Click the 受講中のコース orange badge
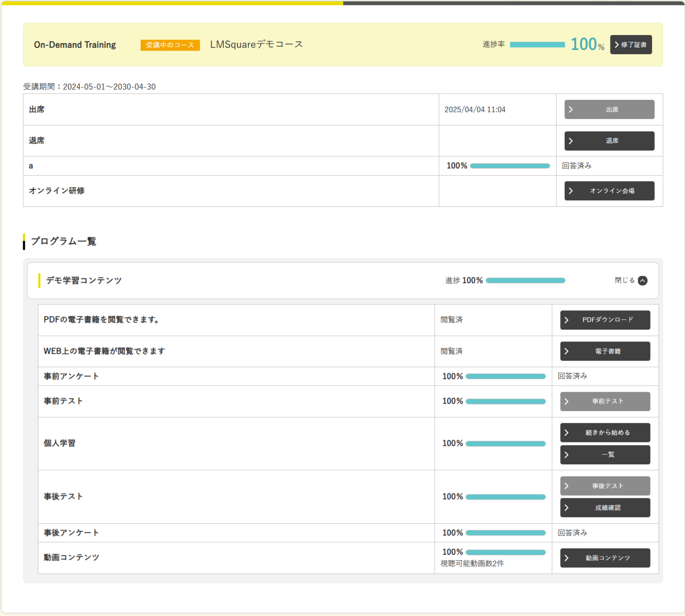The width and height of the screenshot is (685, 616). [x=170, y=45]
